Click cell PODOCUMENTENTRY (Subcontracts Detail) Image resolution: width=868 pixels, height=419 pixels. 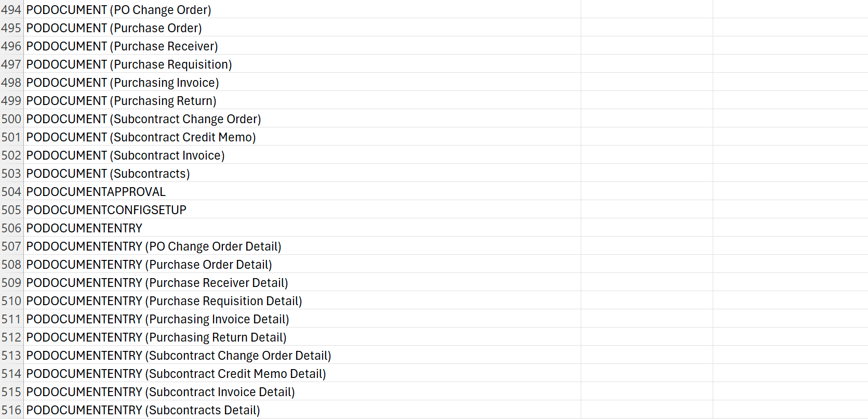[x=302, y=410]
